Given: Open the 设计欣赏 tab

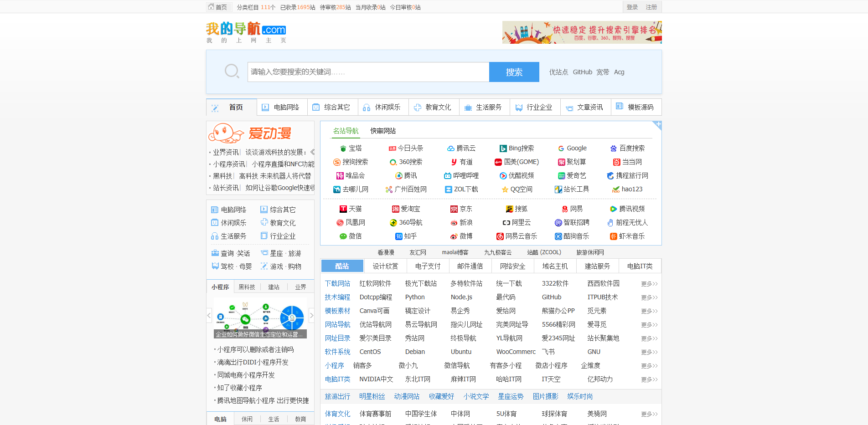Looking at the screenshot, I should (385, 266).
